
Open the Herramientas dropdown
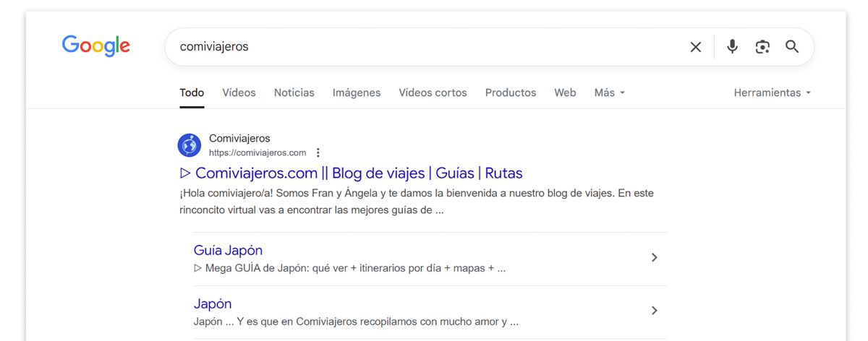(772, 92)
